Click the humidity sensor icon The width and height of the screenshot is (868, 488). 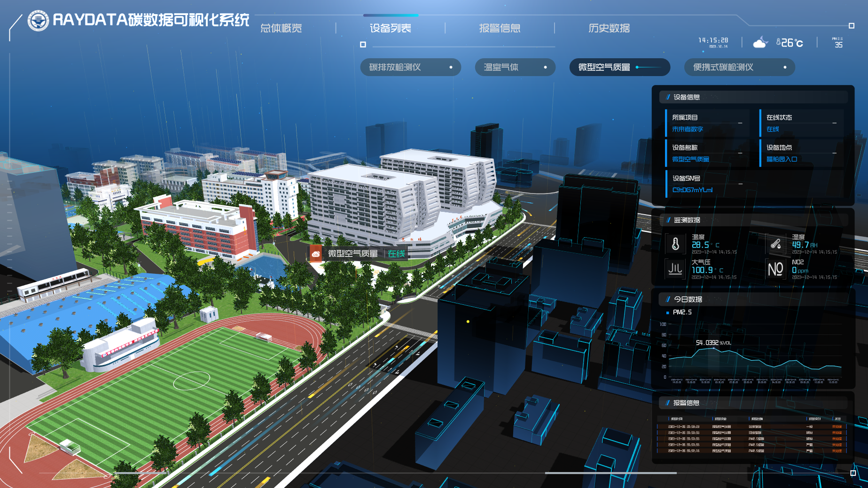pyautogui.click(x=775, y=244)
